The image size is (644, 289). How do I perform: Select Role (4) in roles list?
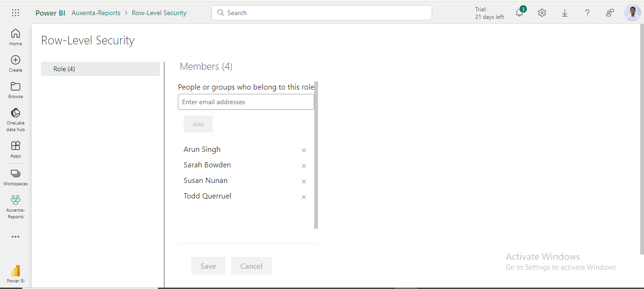tap(100, 69)
